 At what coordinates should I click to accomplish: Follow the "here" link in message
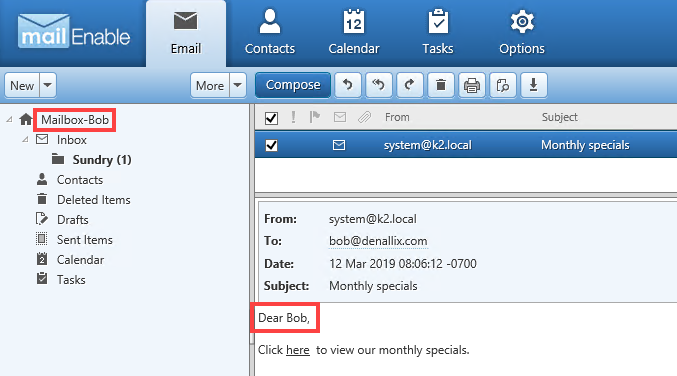click(x=298, y=350)
